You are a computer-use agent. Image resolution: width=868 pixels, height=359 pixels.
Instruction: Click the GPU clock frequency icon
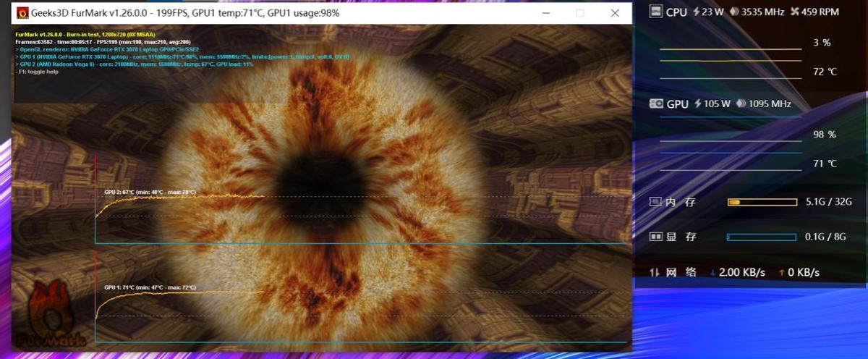(741, 104)
